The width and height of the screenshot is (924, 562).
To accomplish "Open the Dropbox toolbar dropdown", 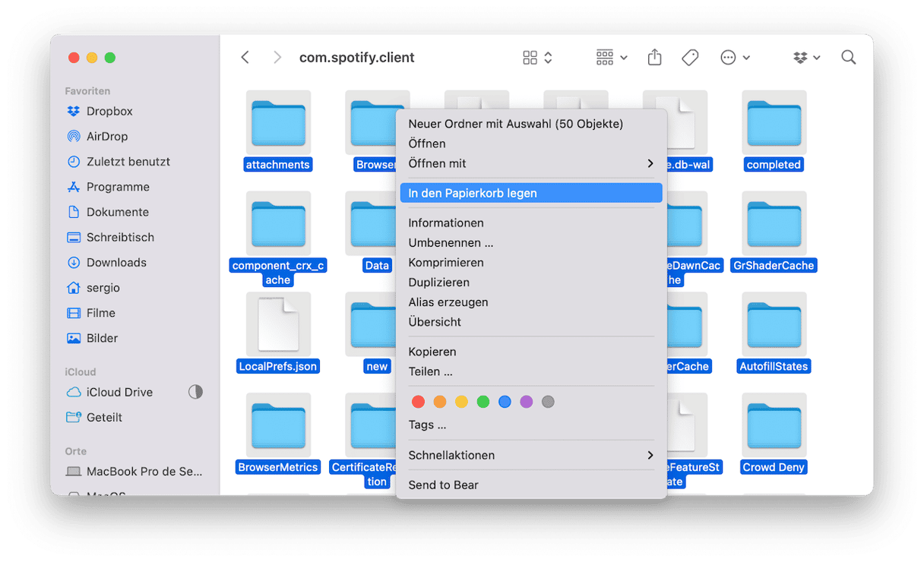I will click(806, 58).
